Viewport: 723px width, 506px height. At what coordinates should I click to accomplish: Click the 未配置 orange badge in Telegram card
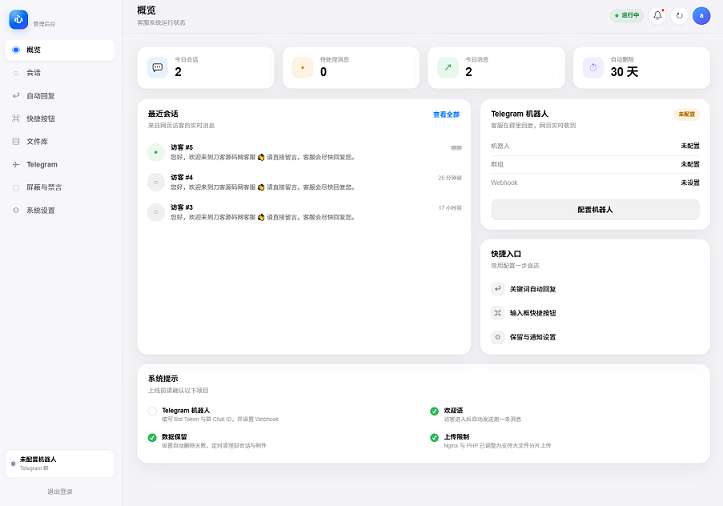[x=687, y=114]
